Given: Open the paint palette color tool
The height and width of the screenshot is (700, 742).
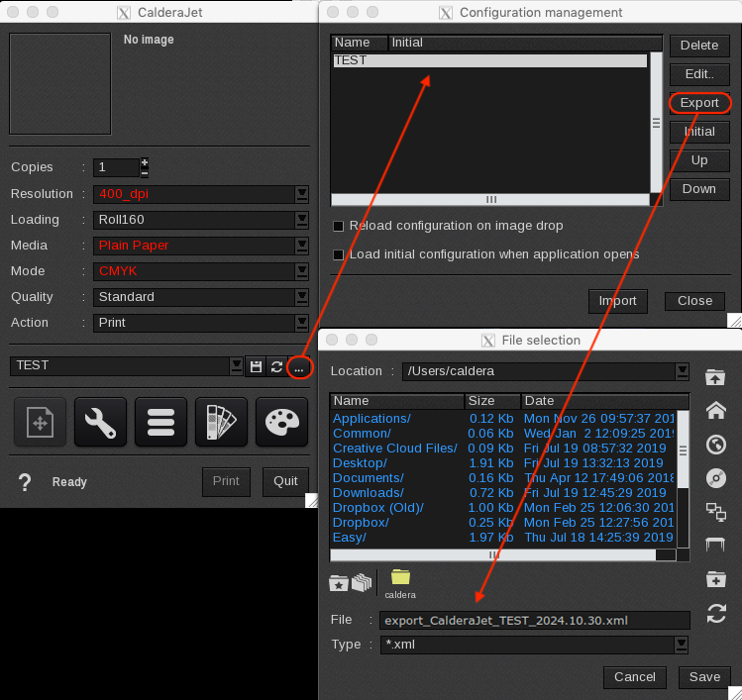Looking at the screenshot, I should pyautogui.click(x=282, y=422).
